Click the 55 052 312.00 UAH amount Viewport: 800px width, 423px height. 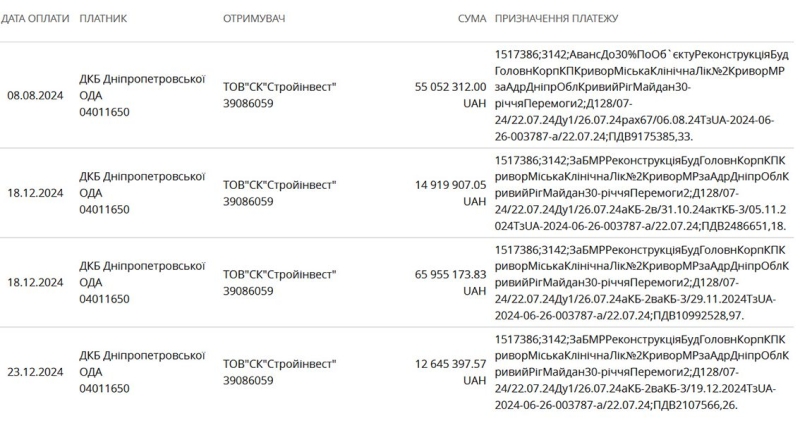pos(451,95)
